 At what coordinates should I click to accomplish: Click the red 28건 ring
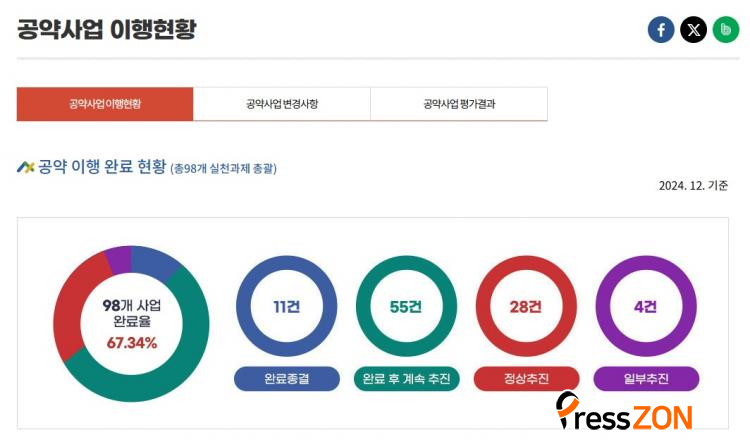pos(526,306)
